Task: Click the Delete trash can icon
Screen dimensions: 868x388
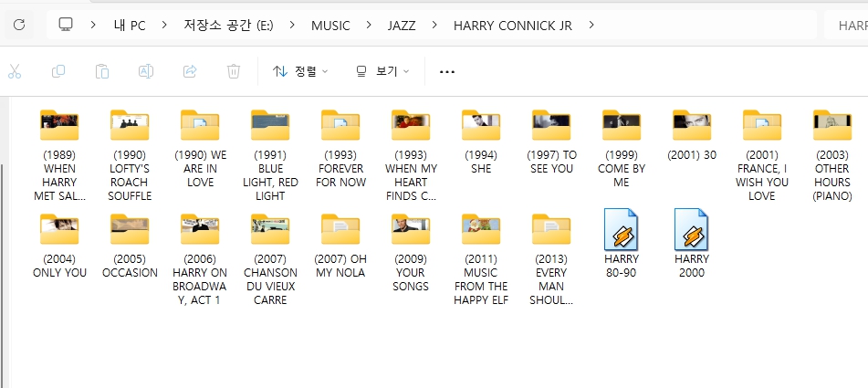Action: tap(234, 71)
